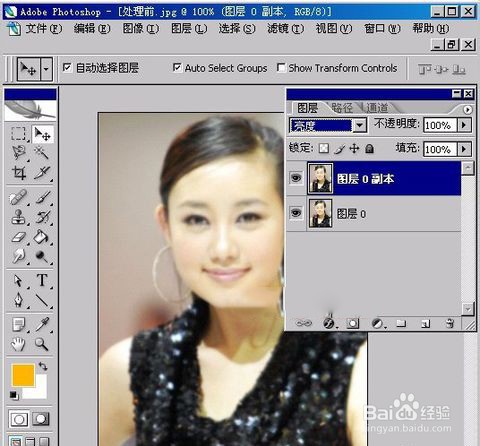The height and width of the screenshot is (446, 480).
Task: Select the Paint Bucket tool
Action: (x=42, y=237)
